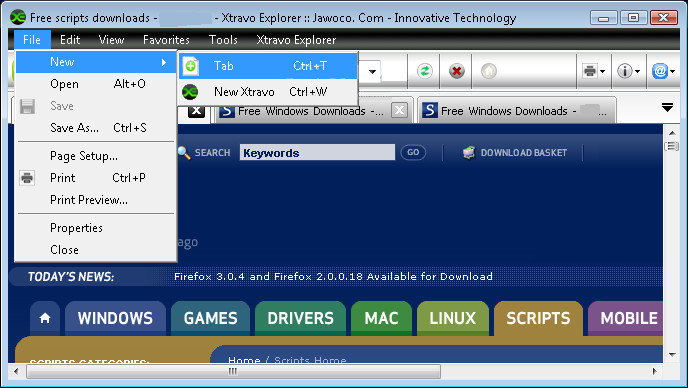
Task: Click the blue @ mail icon
Action: tap(660, 71)
